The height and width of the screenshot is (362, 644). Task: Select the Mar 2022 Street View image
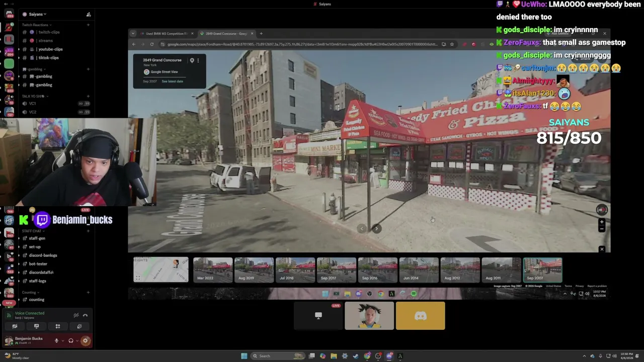[213, 270]
